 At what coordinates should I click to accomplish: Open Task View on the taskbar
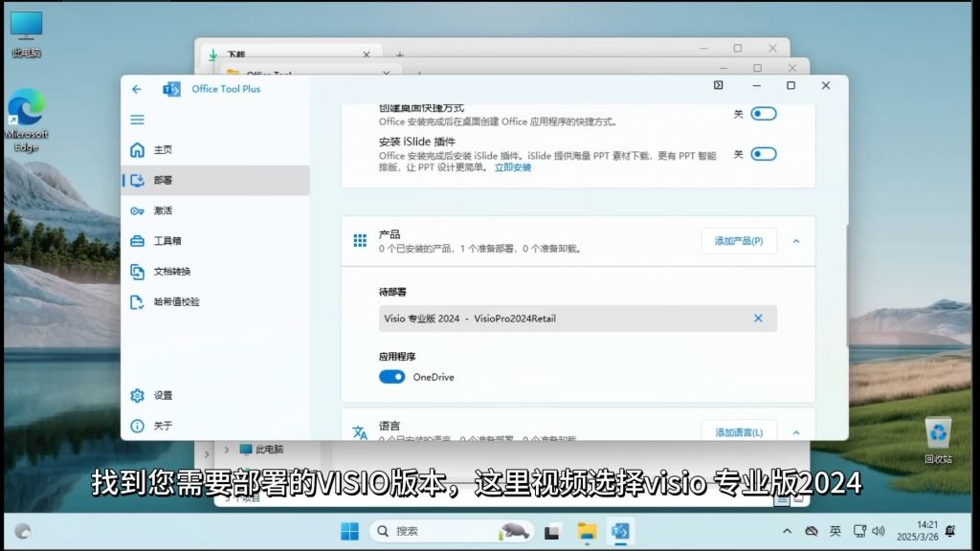click(x=552, y=532)
